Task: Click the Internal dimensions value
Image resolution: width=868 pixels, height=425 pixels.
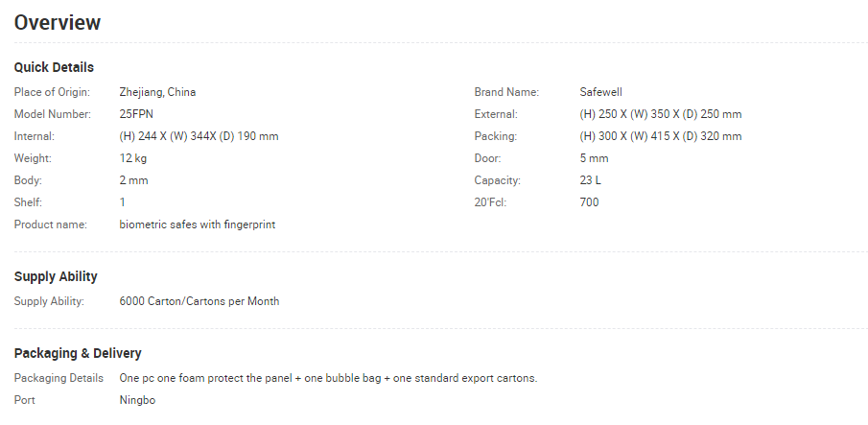Action: point(199,136)
